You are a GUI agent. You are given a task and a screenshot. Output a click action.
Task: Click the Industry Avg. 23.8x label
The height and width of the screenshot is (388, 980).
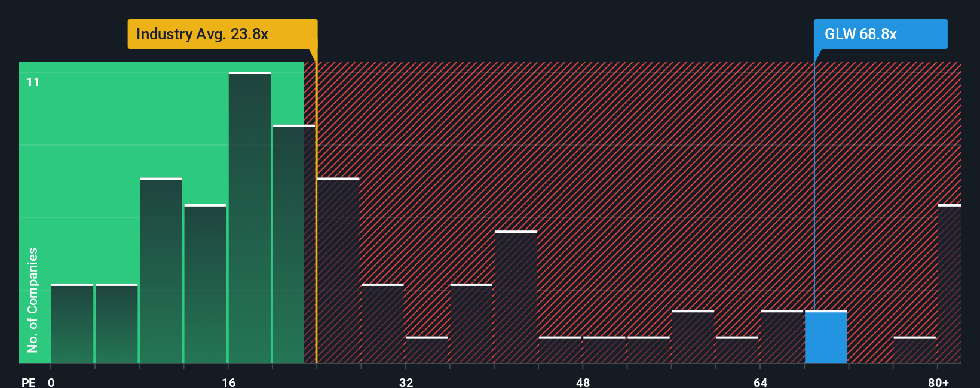tap(222, 34)
